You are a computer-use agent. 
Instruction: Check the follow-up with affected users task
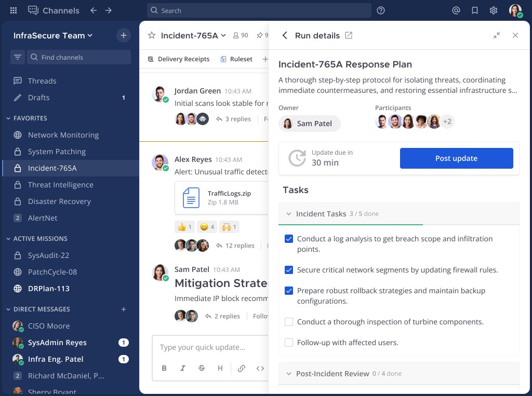[289, 343]
